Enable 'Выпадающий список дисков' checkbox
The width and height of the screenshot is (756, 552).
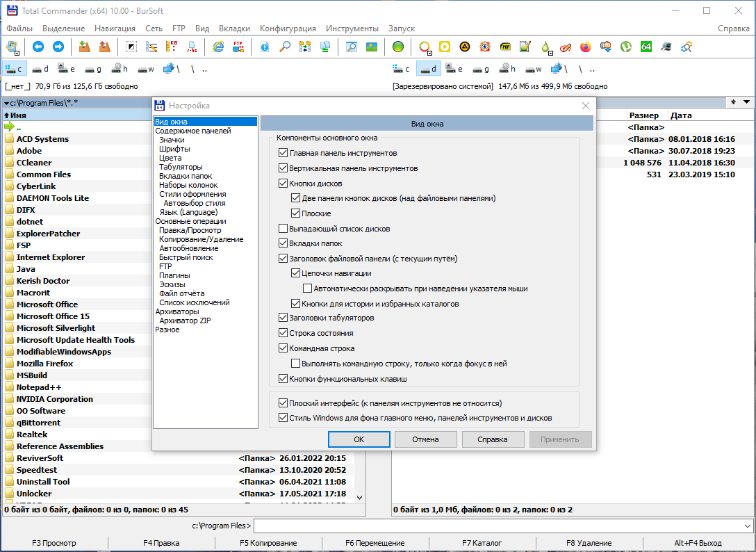pyautogui.click(x=283, y=229)
